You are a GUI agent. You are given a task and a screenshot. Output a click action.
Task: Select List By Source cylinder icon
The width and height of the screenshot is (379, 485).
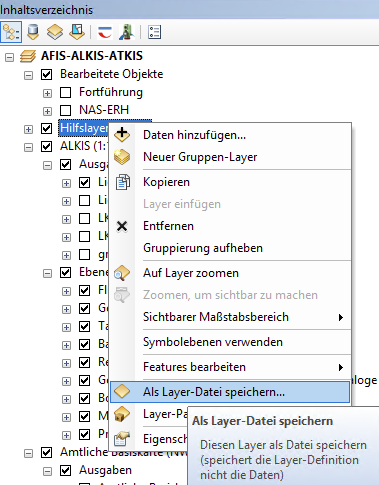(x=33, y=32)
